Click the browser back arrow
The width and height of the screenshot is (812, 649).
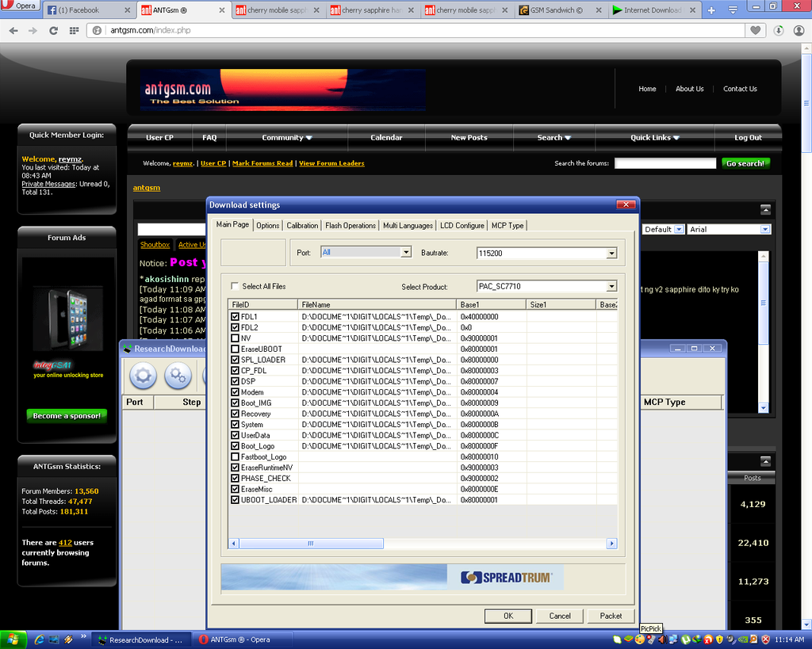tap(13, 31)
